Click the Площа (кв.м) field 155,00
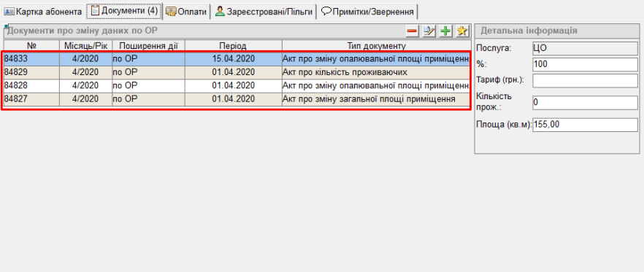The width and height of the screenshot is (644, 272). [585, 125]
